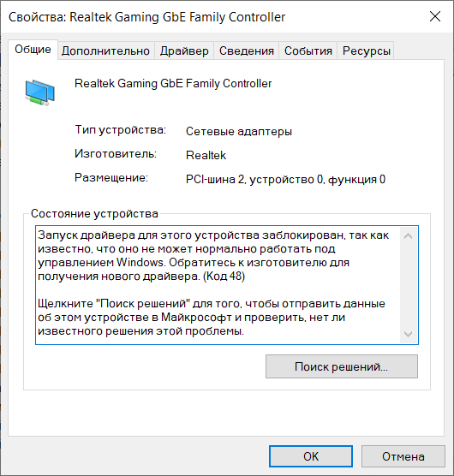This screenshot has width=454, height=476.
Task: Click the Realtek Gaming GbE Family Controller name label
Action: pyautogui.click(x=173, y=84)
